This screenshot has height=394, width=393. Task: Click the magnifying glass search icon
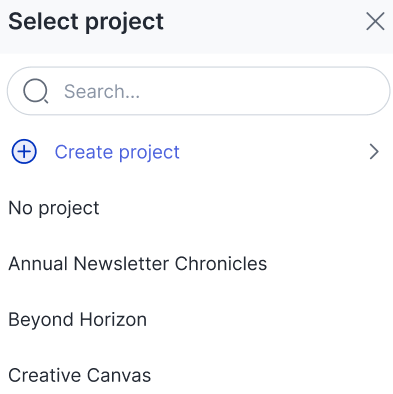[x=35, y=91]
